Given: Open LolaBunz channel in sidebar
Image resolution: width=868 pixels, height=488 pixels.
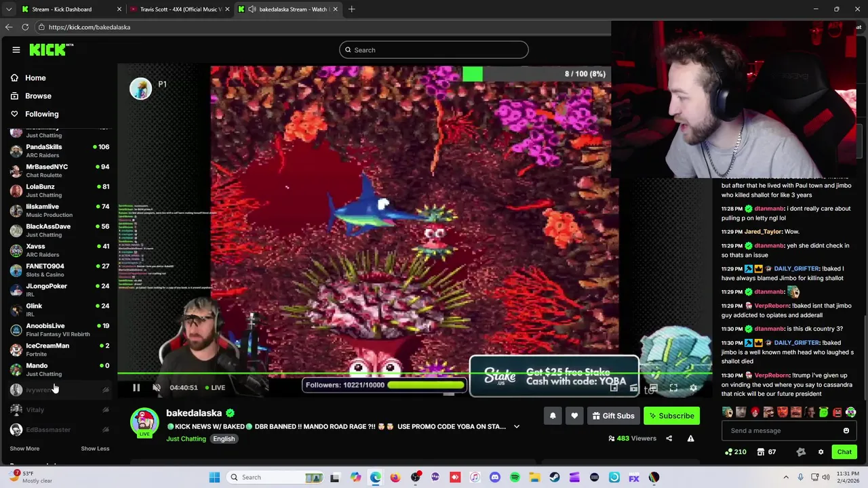Looking at the screenshot, I should [59, 190].
